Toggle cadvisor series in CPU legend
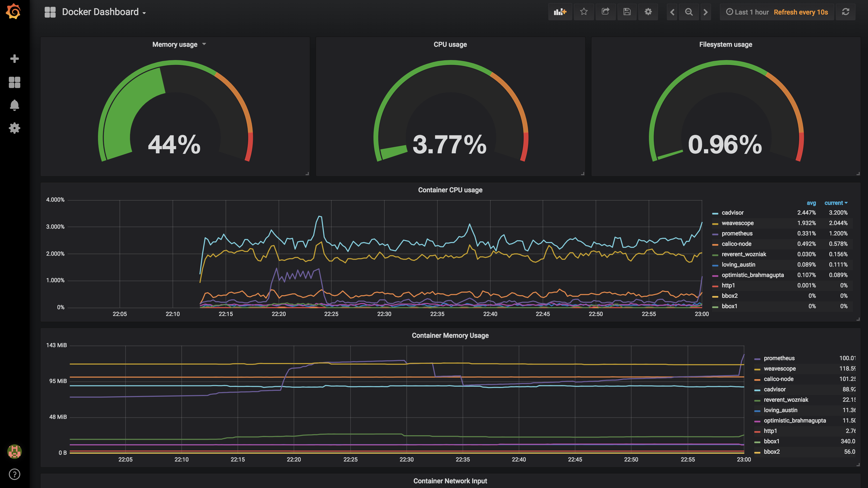The width and height of the screenshot is (868, 488). (x=733, y=213)
